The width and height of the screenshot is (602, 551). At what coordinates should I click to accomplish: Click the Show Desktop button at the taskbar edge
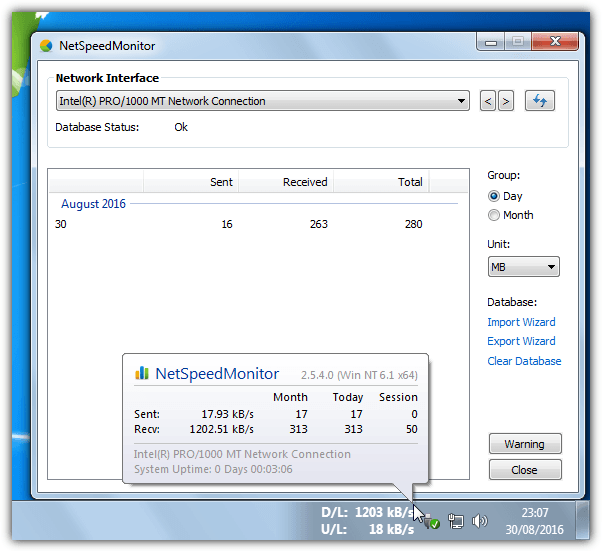coord(582,520)
